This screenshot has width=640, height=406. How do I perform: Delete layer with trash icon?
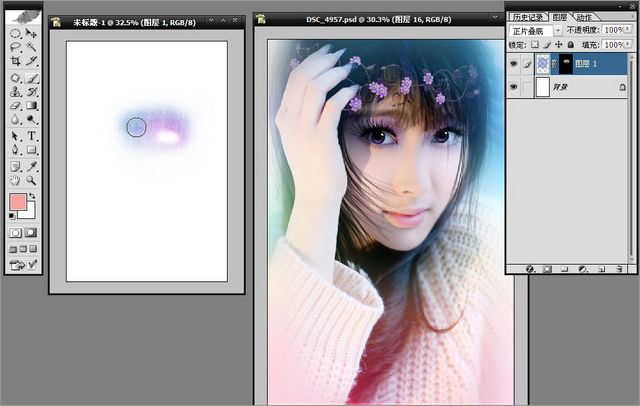click(x=619, y=269)
